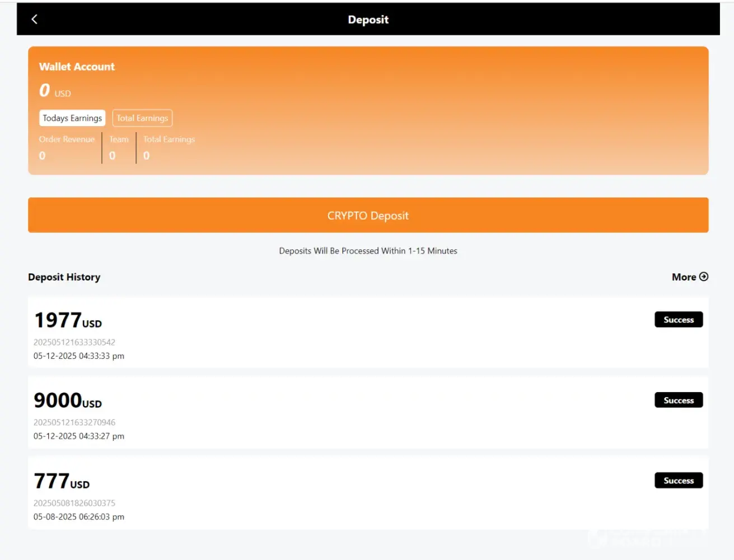This screenshot has height=560, width=734.
Task: Click the Team earnings value
Action: click(113, 156)
